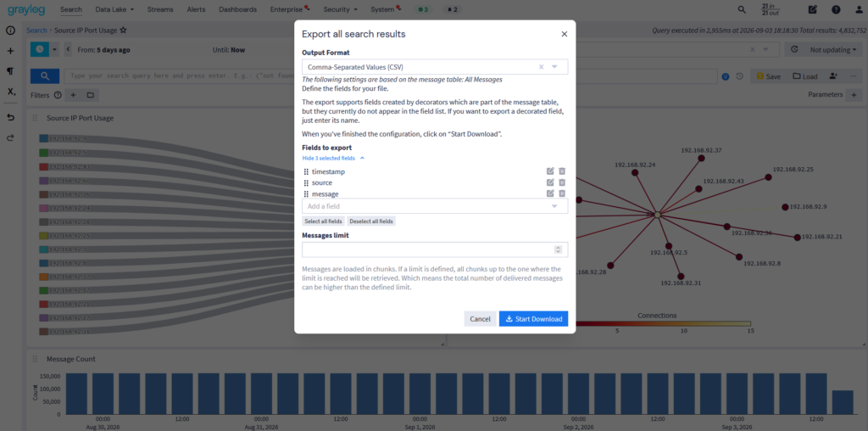This screenshot has width=868, height=431.
Task: Open the Dashboards page
Action: [237, 9]
